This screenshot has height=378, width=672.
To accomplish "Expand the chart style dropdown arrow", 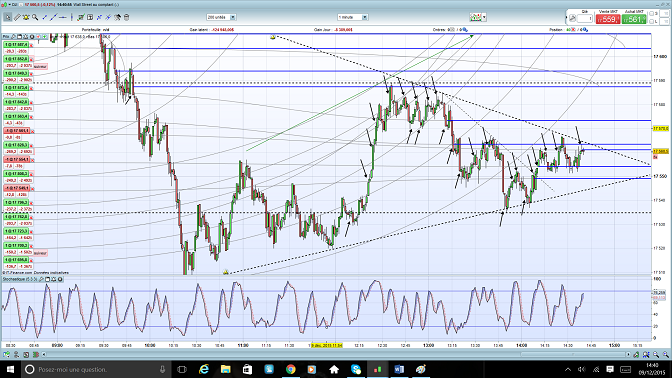I will tap(484, 17).
